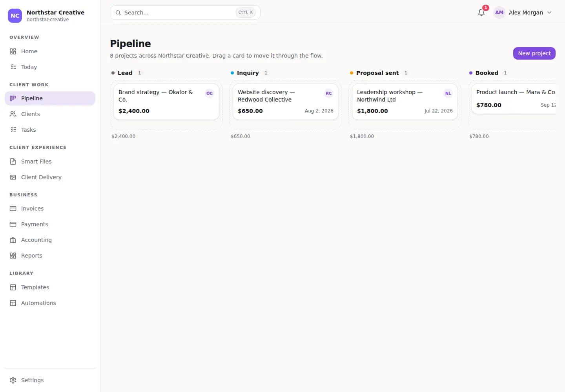Click the Home sidebar icon
565x392 pixels.
click(13, 51)
